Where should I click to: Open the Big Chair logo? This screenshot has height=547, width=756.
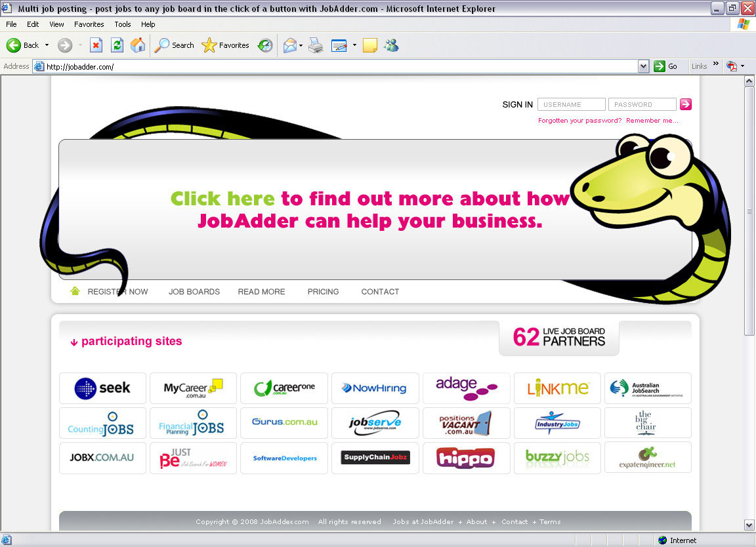[x=648, y=423]
